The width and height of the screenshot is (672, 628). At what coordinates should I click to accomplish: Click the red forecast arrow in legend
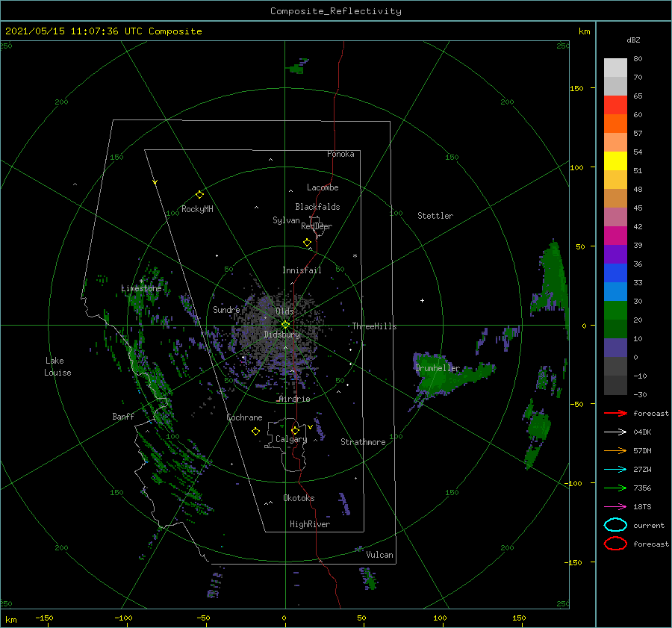tap(615, 413)
